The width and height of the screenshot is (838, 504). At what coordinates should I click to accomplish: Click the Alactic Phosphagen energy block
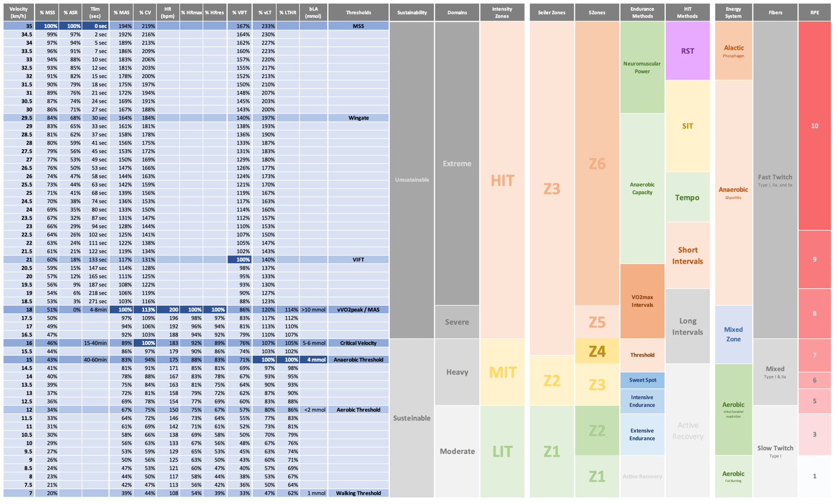pos(733,51)
